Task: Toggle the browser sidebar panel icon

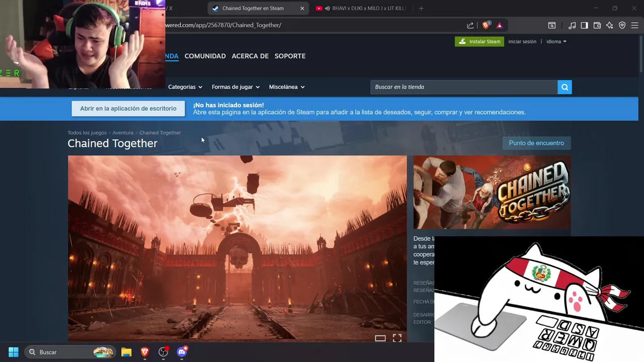Action: click(584, 25)
